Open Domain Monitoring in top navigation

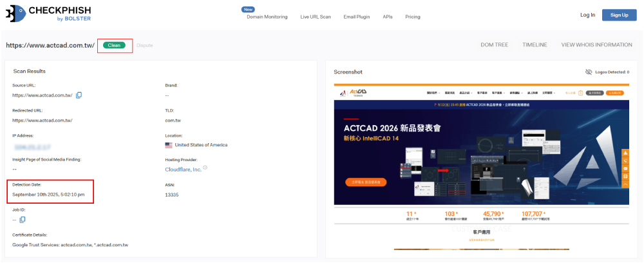tap(267, 17)
